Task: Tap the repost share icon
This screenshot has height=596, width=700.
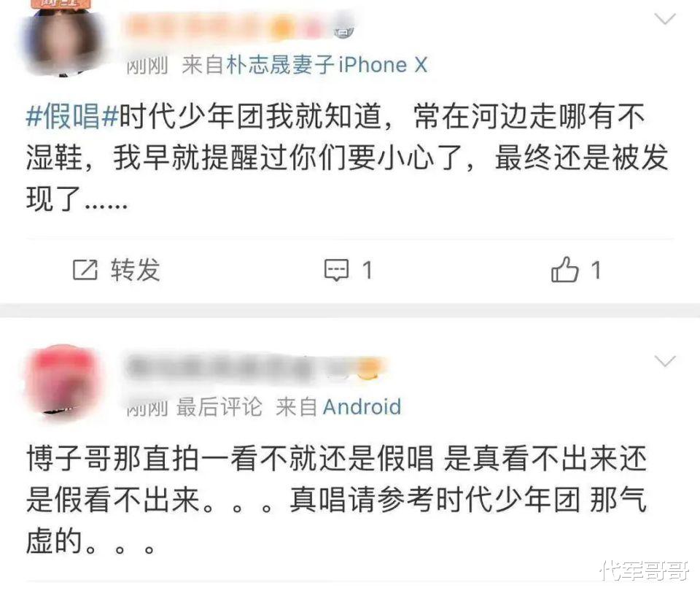Action: pyautogui.click(x=85, y=270)
